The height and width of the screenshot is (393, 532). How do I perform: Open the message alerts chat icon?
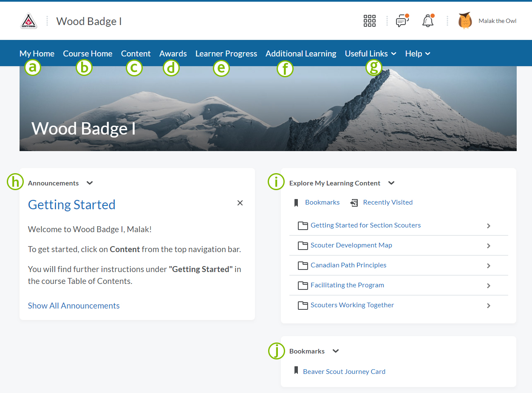402,21
